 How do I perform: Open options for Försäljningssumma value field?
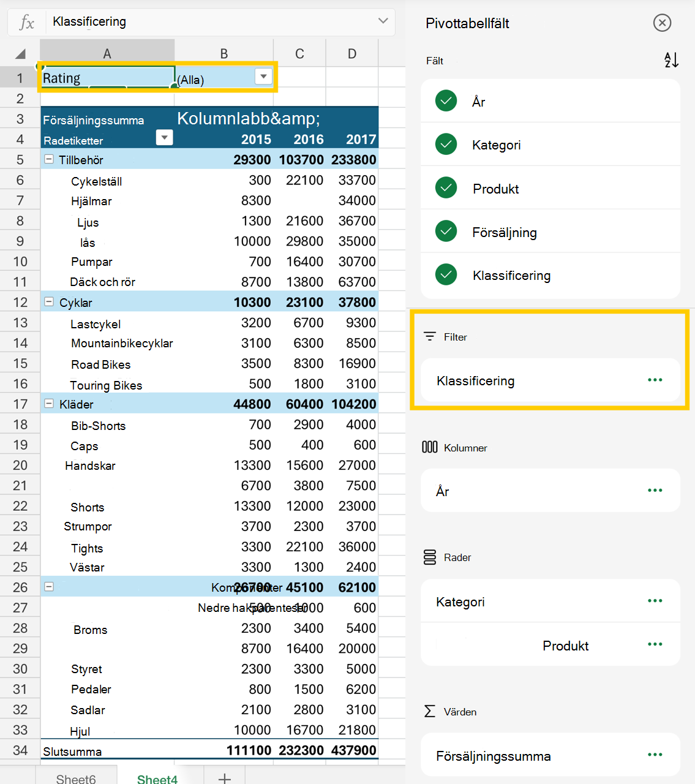(x=655, y=755)
